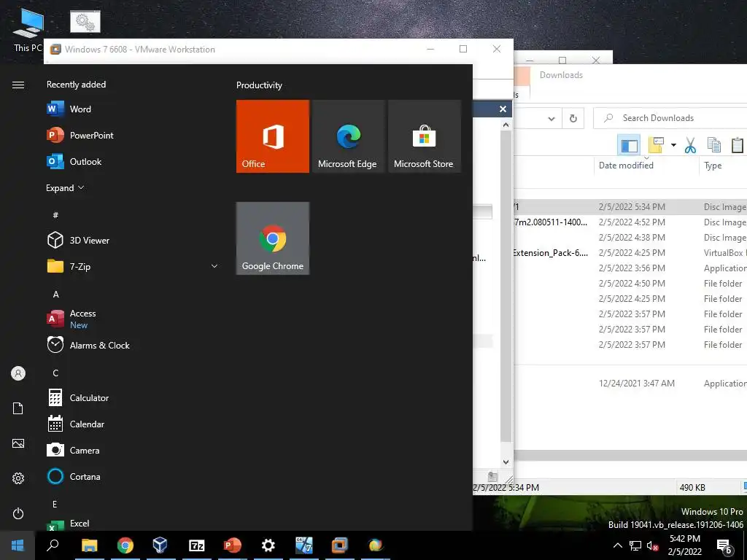
Task: Expand the 7-Zip folder chevron
Action: click(214, 267)
